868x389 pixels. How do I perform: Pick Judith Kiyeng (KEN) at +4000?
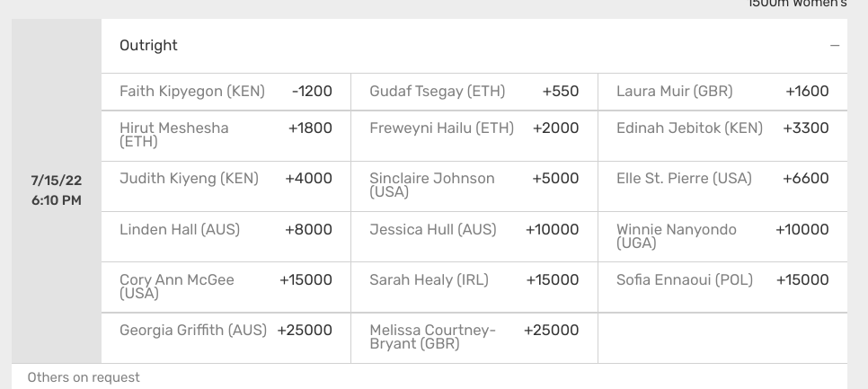tap(226, 187)
